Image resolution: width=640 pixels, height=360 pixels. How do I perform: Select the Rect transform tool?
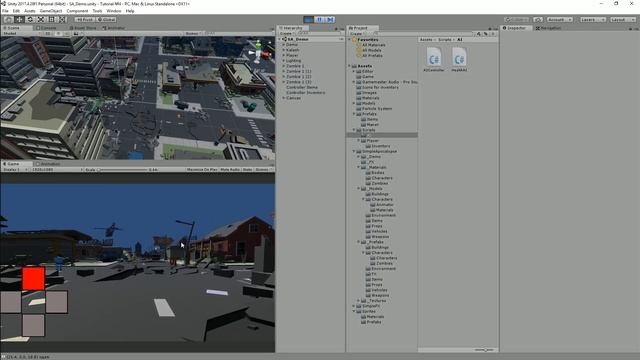(51, 19)
